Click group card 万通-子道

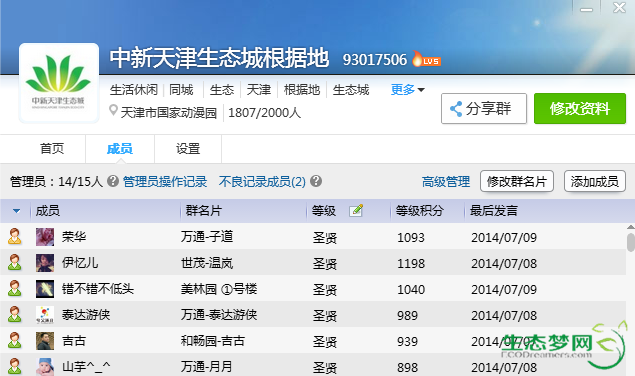(207, 237)
